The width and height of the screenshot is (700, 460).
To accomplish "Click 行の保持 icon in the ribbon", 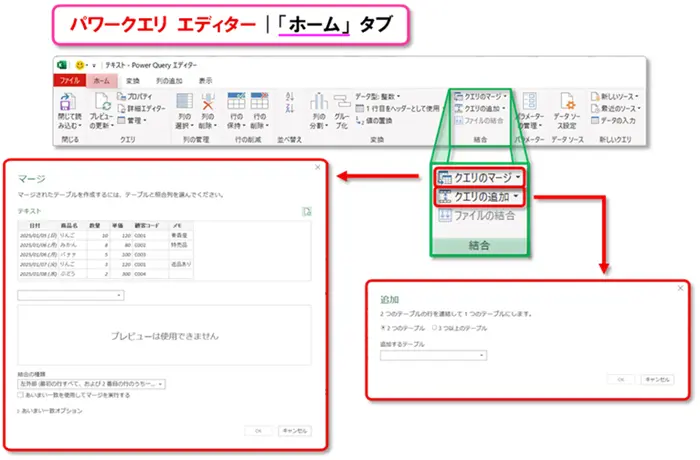I will coord(236,101).
